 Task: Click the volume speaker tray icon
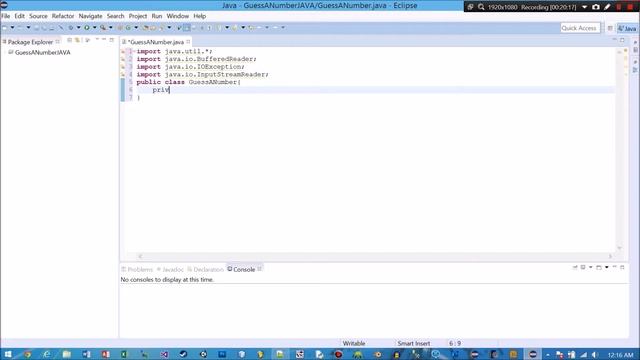595,355
